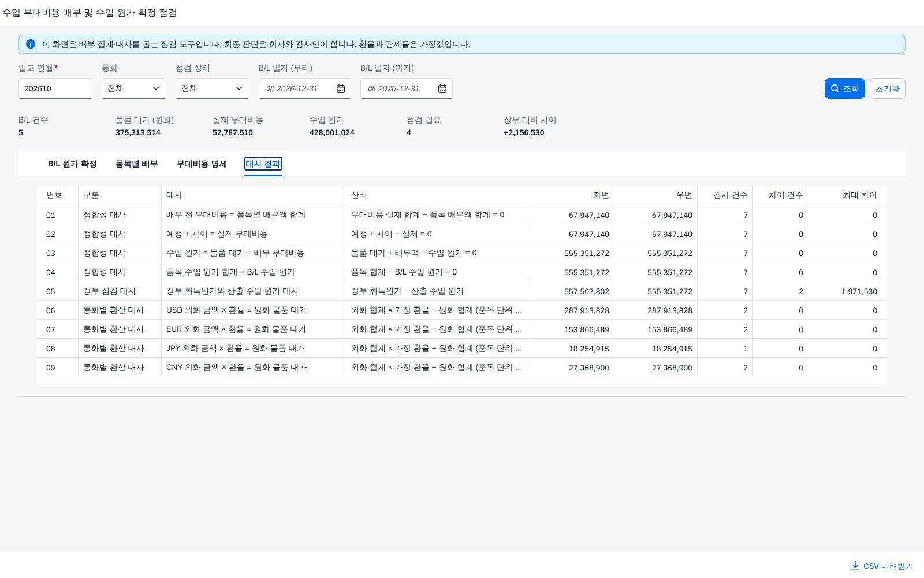This screenshot has height=578, width=924.
Task: Select row 02 예정 + 차이 대사 text
Action: [x=217, y=234]
